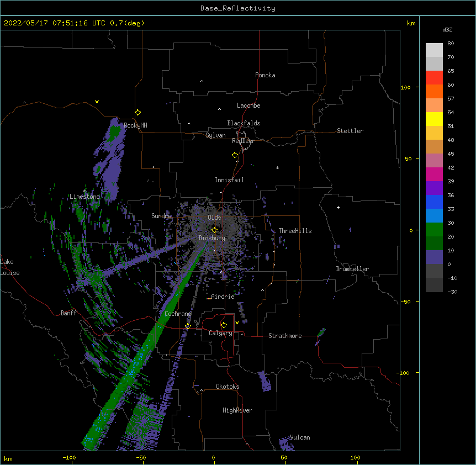Select the Cochrane label
Screen dimensions: 476x465
click(x=178, y=314)
